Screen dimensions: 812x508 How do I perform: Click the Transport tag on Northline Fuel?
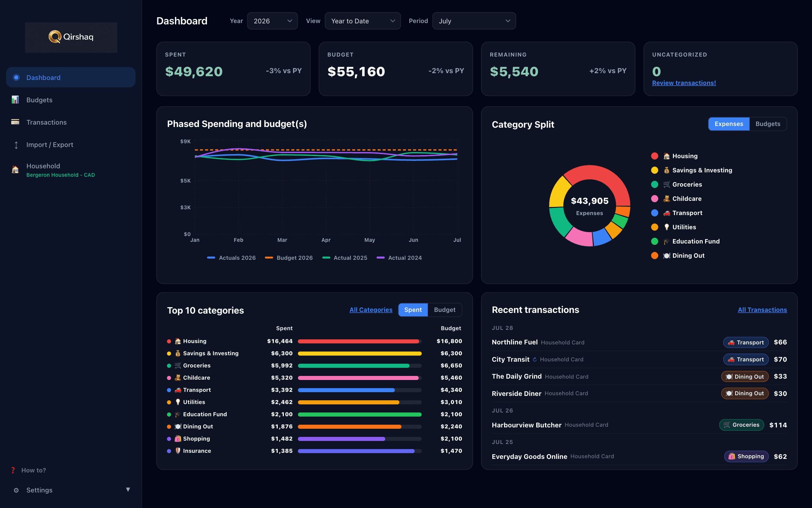[746, 342]
